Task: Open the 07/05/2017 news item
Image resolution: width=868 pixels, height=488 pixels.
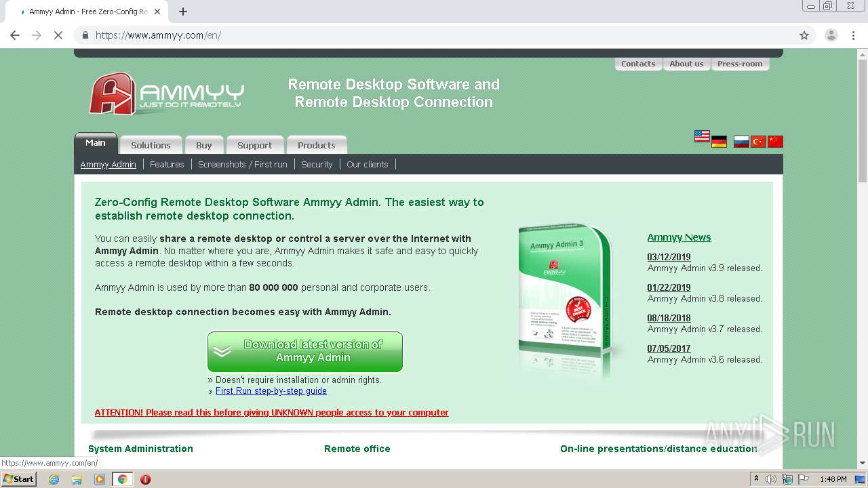Action: coord(669,348)
